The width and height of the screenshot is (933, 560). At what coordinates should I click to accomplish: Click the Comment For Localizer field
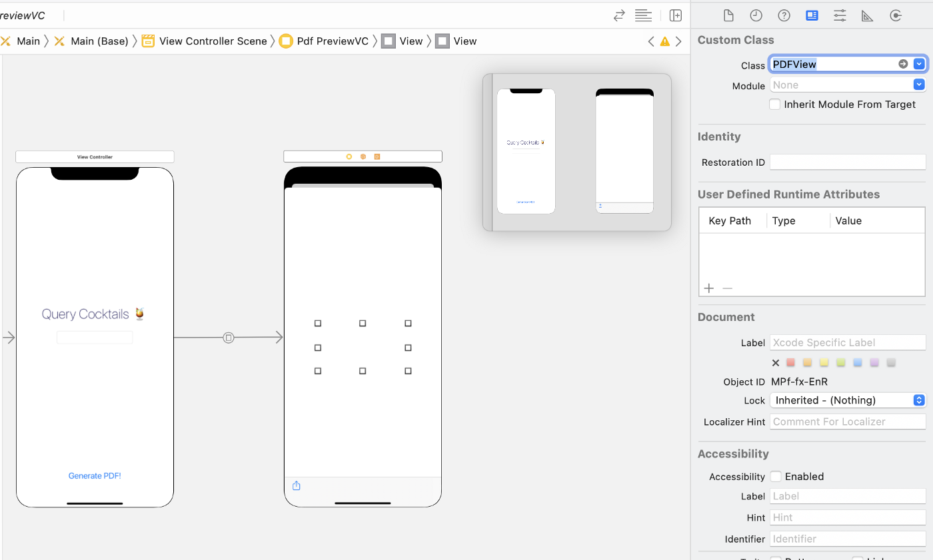848,421
